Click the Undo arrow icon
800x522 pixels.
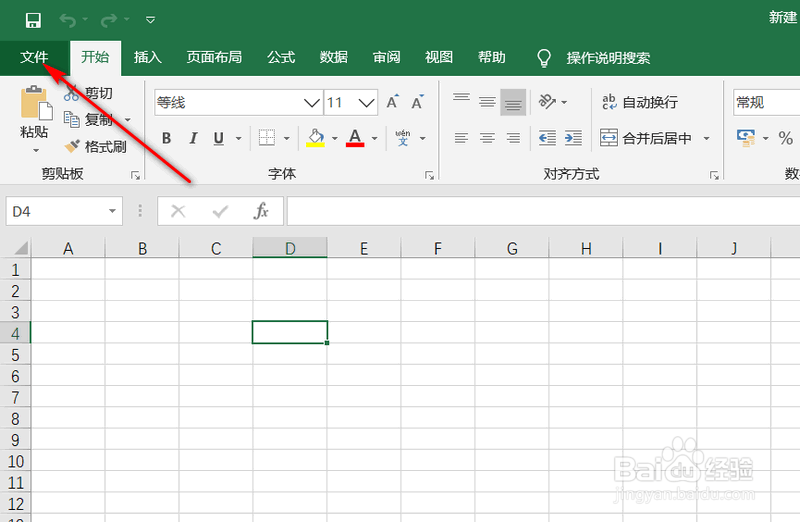tap(68, 20)
